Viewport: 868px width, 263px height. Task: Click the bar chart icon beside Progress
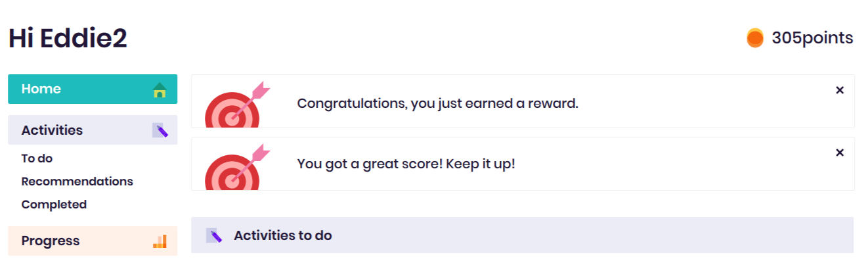160,241
